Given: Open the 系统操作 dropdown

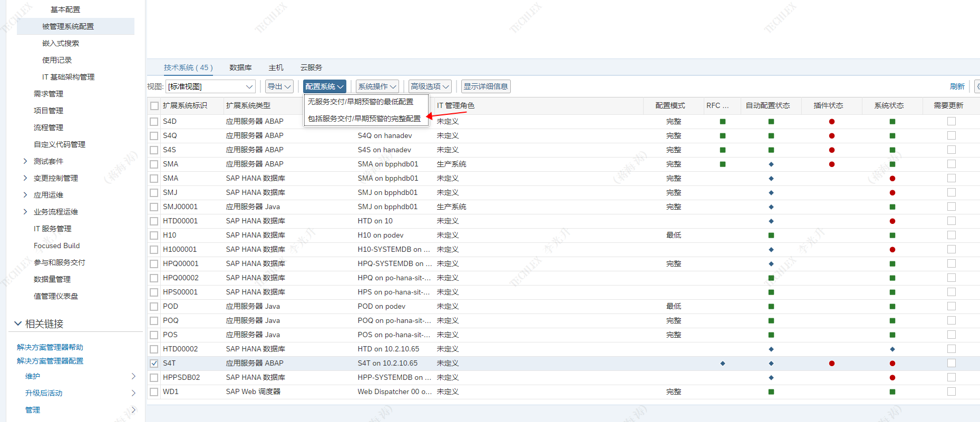Looking at the screenshot, I should 377,86.
